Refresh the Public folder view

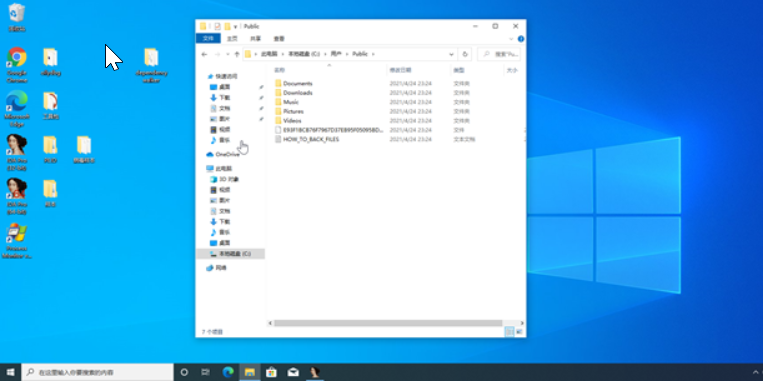click(x=465, y=54)
